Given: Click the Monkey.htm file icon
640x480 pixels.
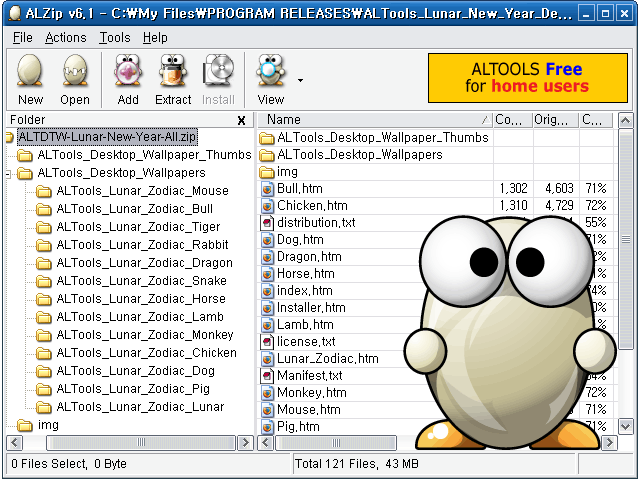Looking at the screenshot, I should point(267,393).
